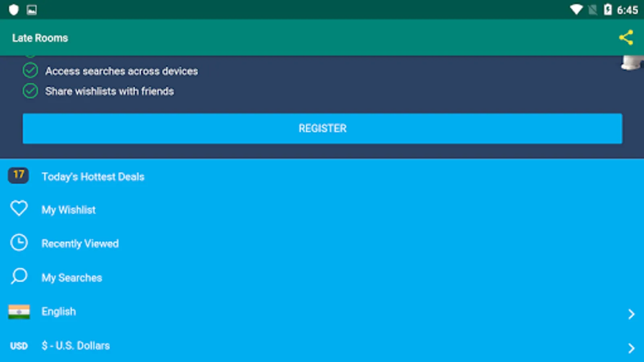Click the green check beside Share wishlists
Viewport: 644px width, 362px height.
(x=30, y=91)
